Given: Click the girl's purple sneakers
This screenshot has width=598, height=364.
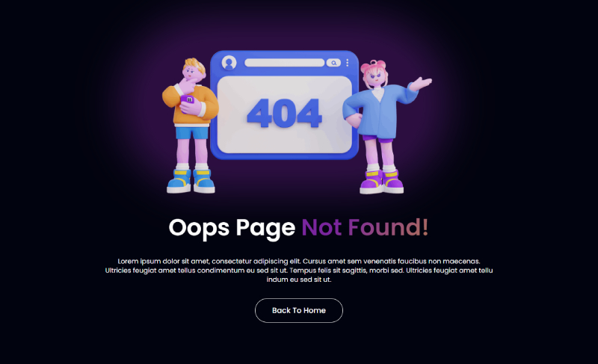Looking at the screenshot, I should [381, 182].
